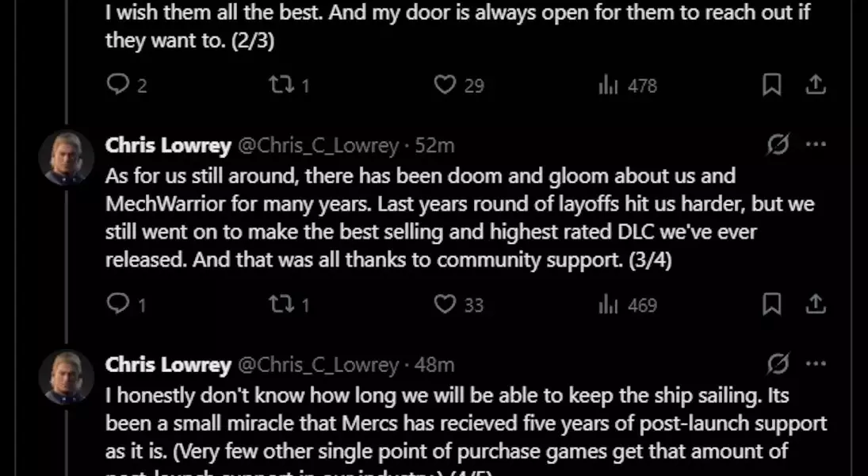View analytics showing 469 views
Screen dimensions: 868x476
pos(608,304)
